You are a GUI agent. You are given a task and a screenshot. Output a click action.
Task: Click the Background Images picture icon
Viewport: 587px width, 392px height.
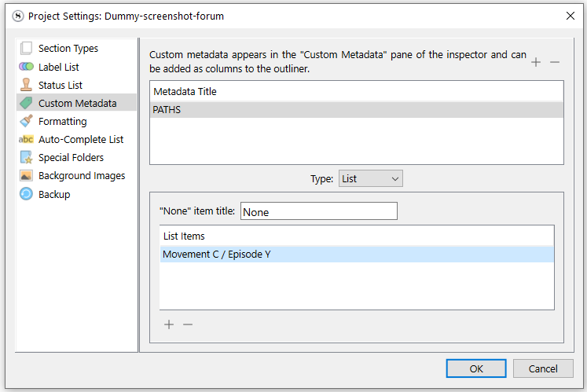tap(26, 176)
